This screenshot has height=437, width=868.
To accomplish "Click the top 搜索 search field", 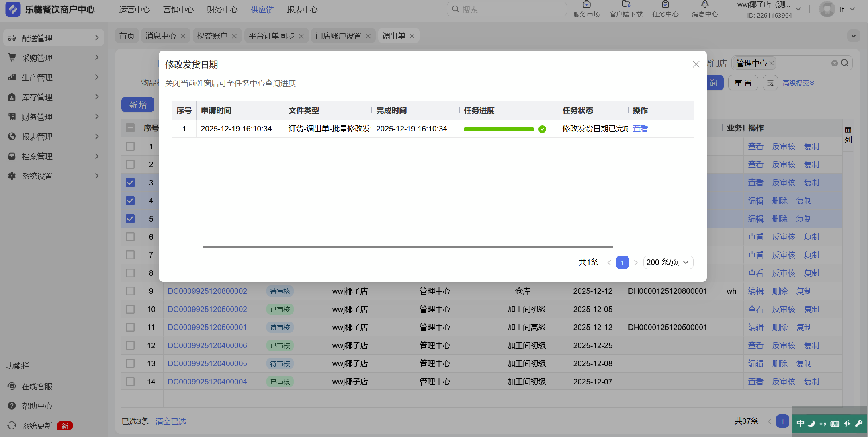I will (507, 9).
